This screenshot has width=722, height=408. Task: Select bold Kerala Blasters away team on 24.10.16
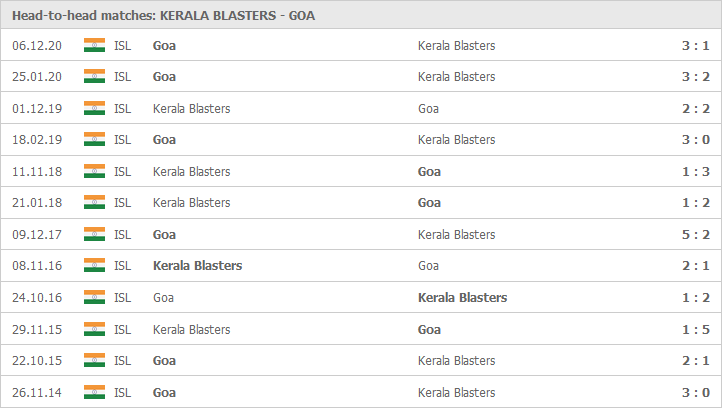click(x=462, y=297)
